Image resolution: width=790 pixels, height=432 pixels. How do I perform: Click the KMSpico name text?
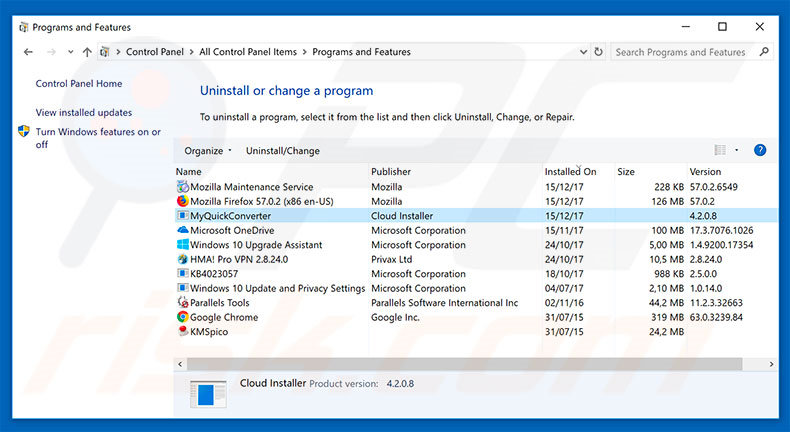pyautogui.click(x=209, y=332)
